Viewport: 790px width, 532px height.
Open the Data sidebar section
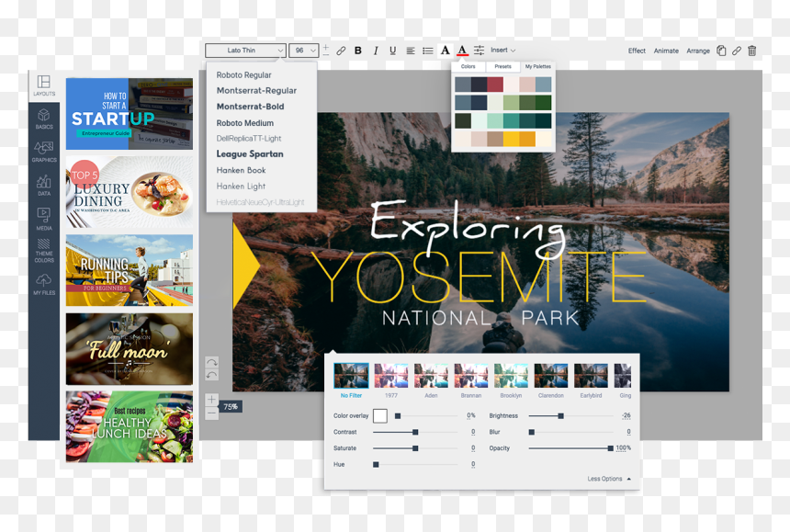point(44,186)
